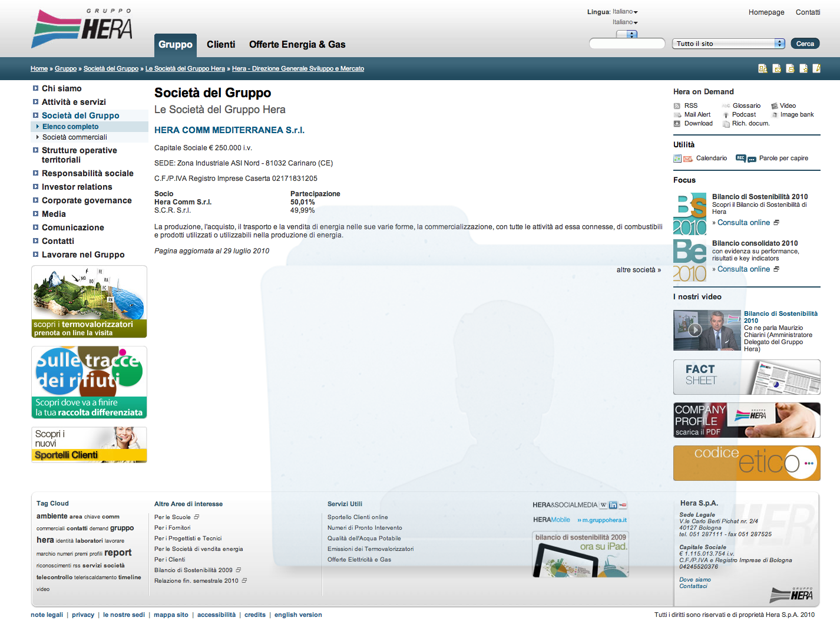Open the Codice Etico banner
840x624 pixels.
point(746,463)
